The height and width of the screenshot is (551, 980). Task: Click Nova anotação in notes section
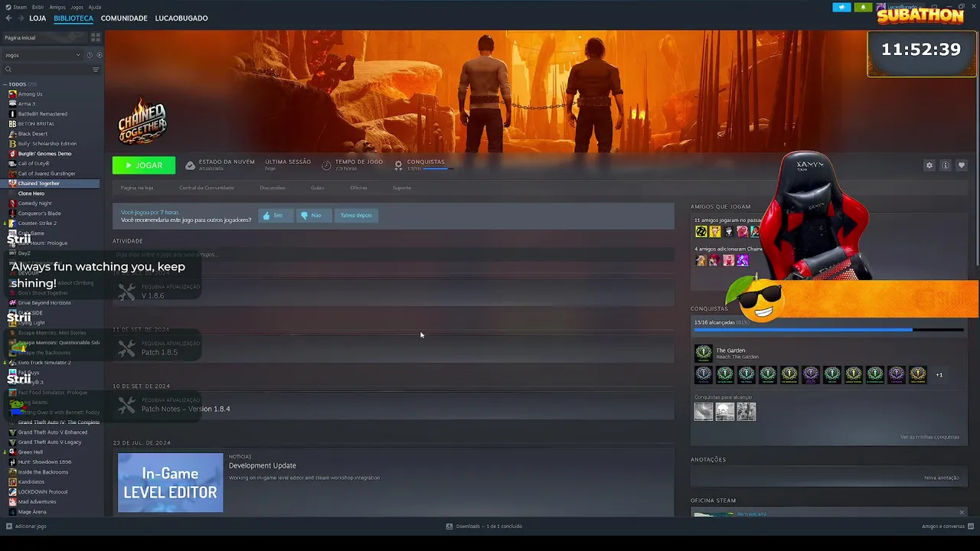tap(942, 478)
